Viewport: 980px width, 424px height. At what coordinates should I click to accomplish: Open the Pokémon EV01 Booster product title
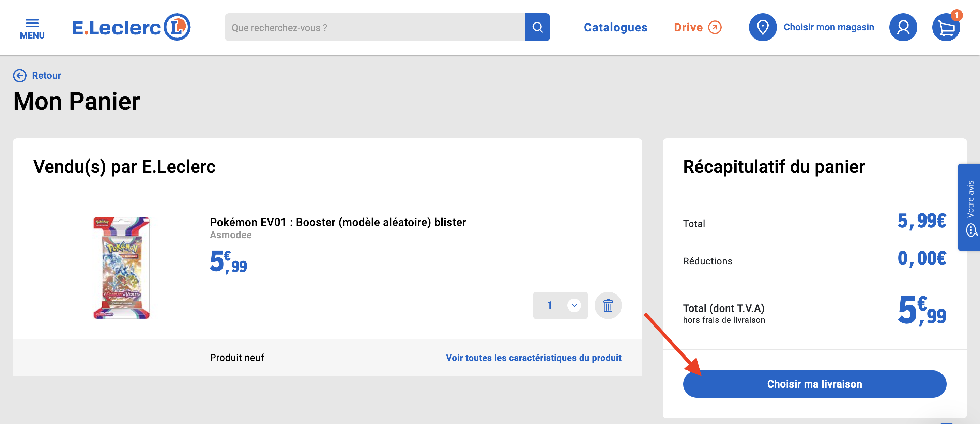coord(338,222)
